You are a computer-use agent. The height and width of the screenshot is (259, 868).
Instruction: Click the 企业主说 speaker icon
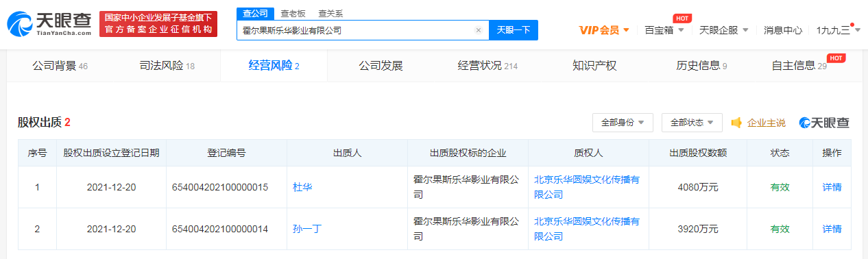(x=737, y=123)
